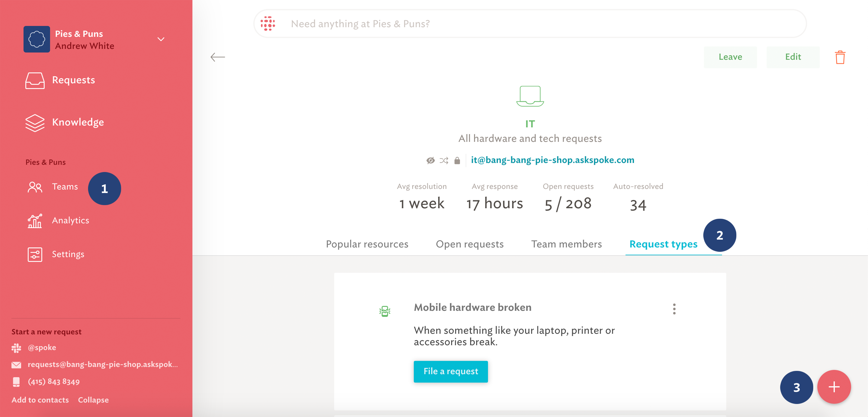Open Settings from sidebar
Viewport: 868px width, 417px height.
[68, 254]
